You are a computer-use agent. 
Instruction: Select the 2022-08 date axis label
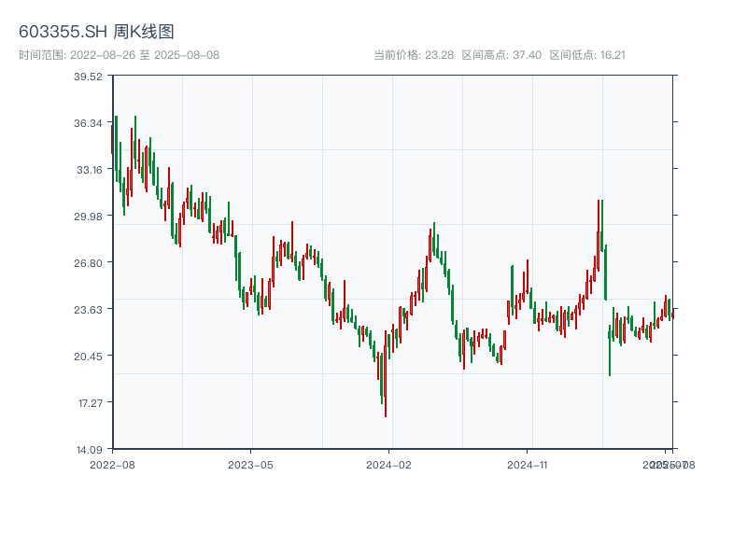(112, 464)
